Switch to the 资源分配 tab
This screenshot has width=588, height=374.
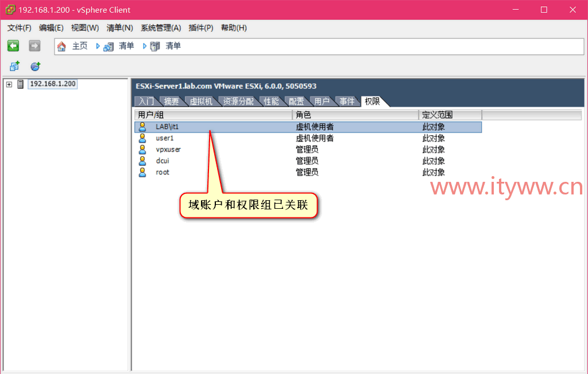(238, 101)
